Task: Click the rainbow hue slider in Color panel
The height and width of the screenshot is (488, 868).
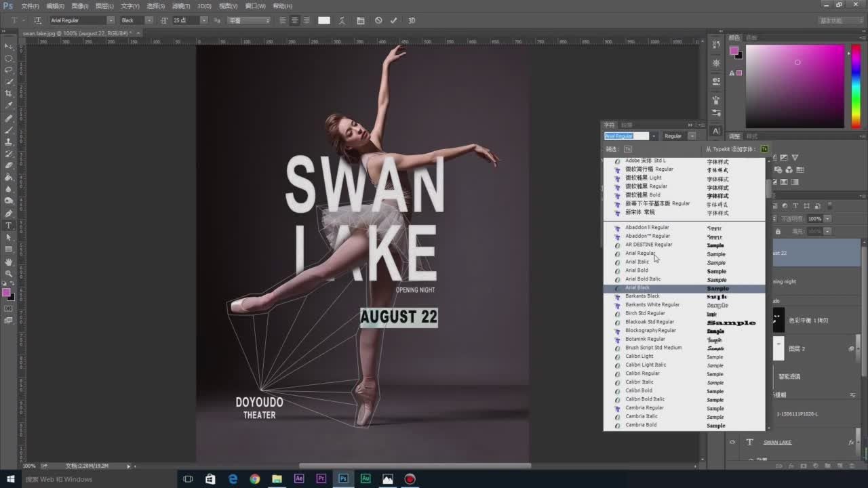Action: coord(856,86)
